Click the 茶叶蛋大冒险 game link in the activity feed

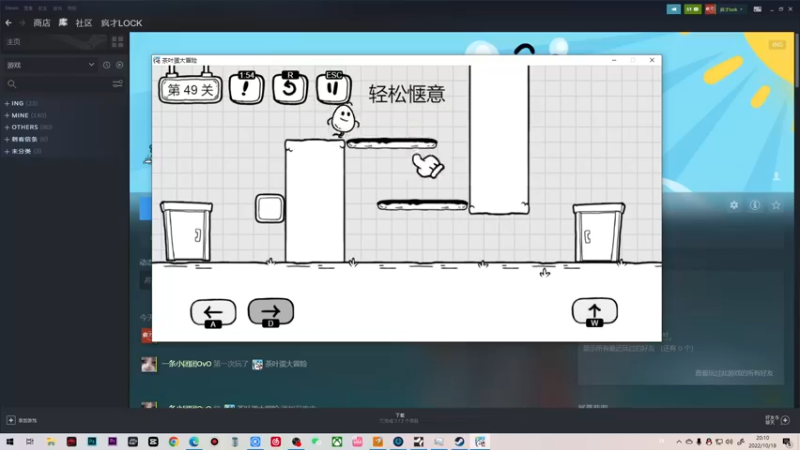pyautogui.click(x=286, y=364)
